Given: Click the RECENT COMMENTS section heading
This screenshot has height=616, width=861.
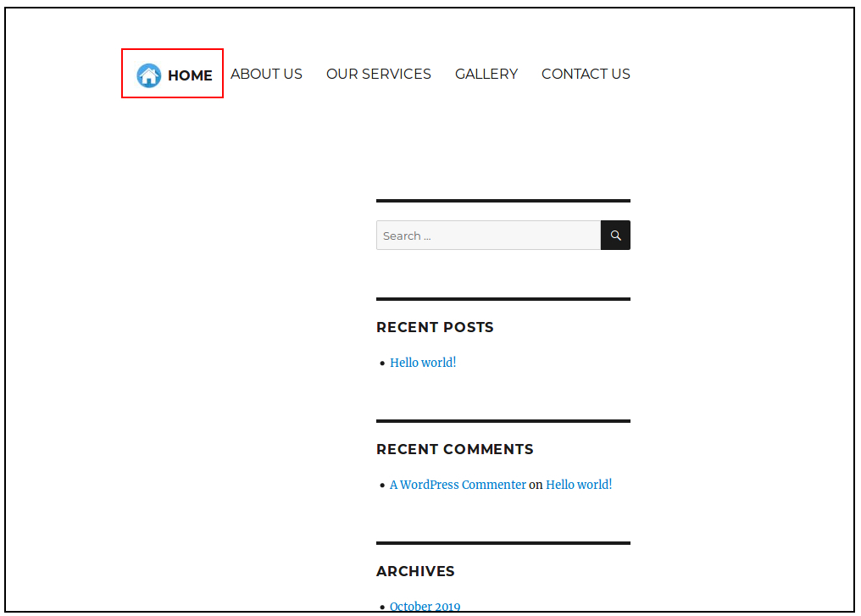Looking at the screenshot, I should point(455,449).
